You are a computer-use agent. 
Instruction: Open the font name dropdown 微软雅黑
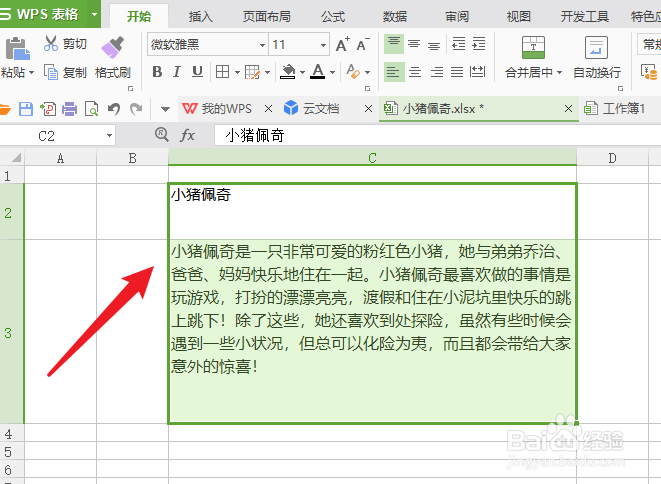click(262, 45)
